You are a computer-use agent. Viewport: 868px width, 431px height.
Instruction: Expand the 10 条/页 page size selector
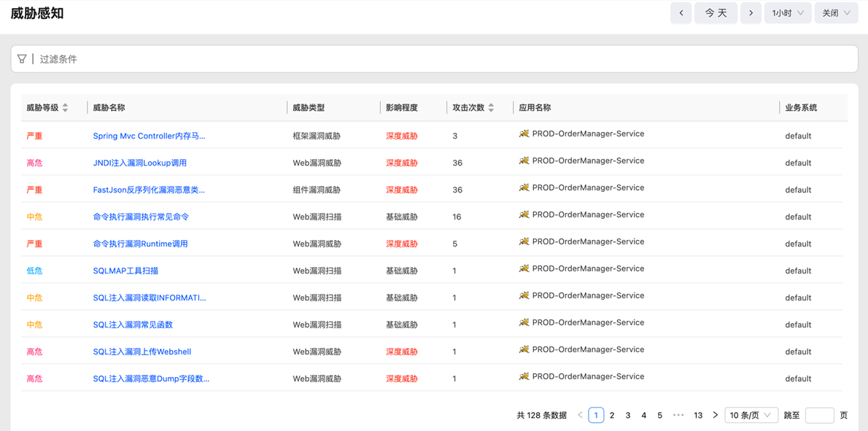coord(751,415)
